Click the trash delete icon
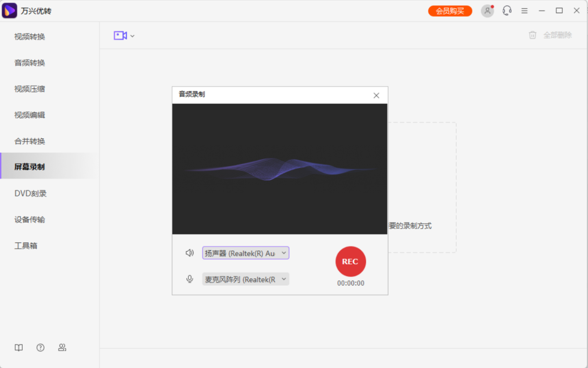The width and height of the screenshot is (588, 368). [532, 35]
